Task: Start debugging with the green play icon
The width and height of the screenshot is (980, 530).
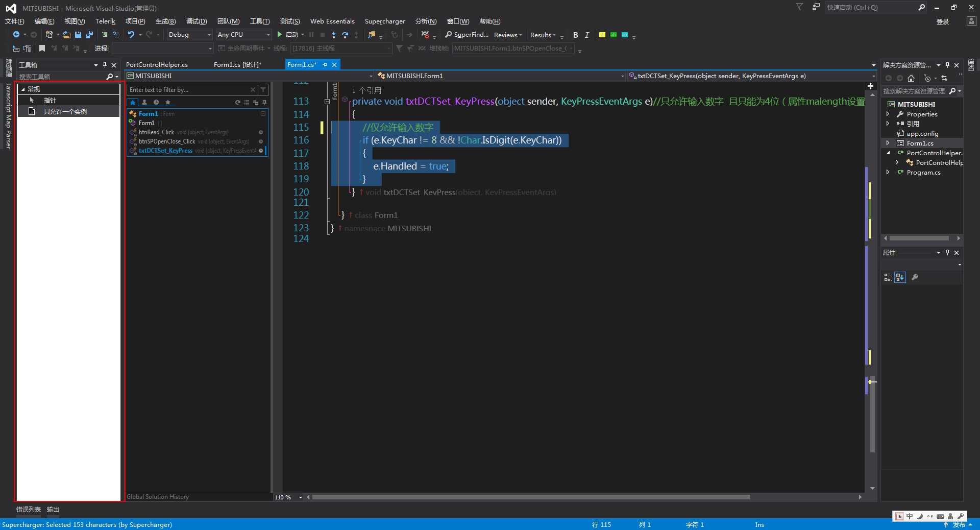Action: point(280,35)
